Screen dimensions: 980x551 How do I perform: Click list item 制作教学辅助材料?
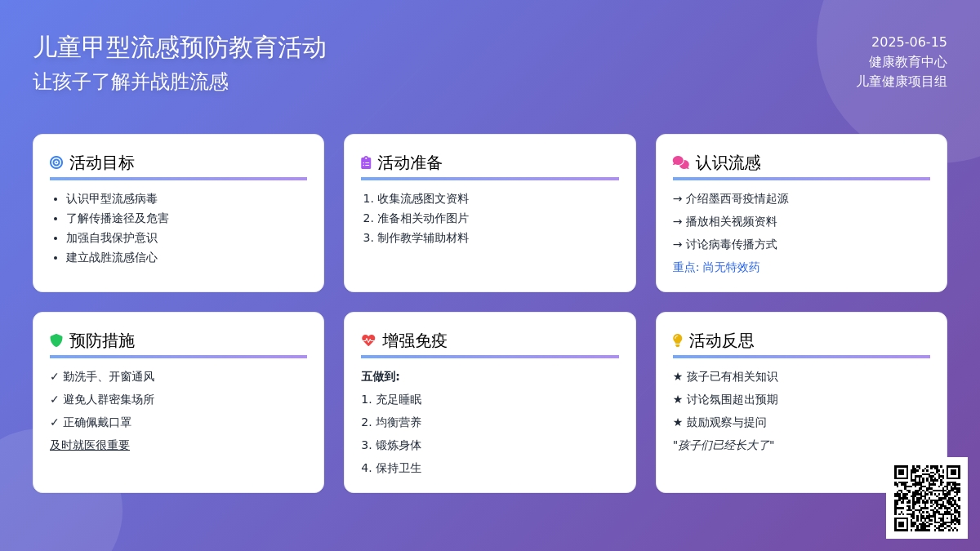pos(423,238)
